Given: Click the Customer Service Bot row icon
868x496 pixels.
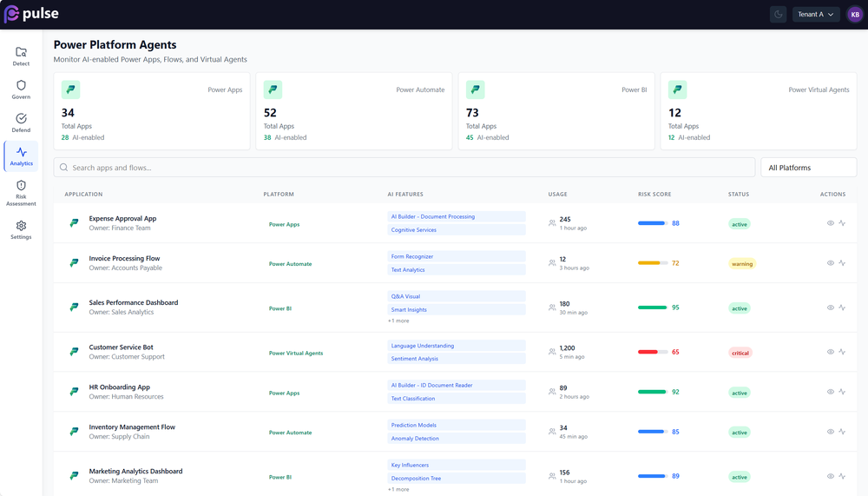Looking at the screenshot, I should coord(74,351).
